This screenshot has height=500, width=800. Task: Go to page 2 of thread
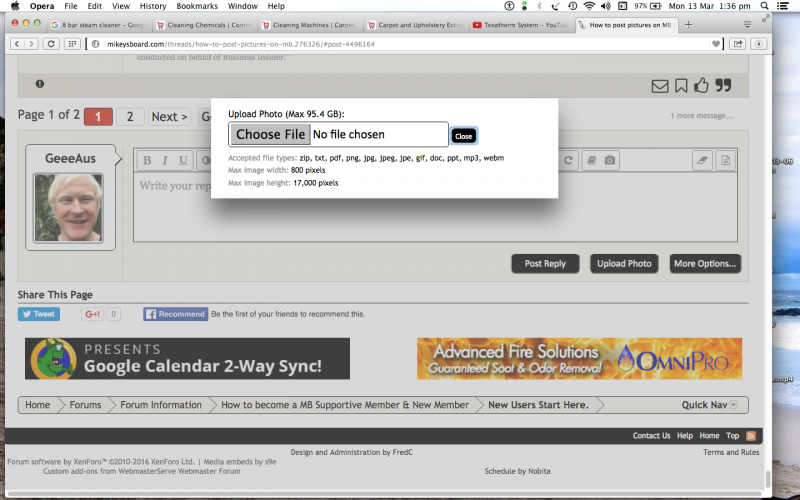[130, 117]
